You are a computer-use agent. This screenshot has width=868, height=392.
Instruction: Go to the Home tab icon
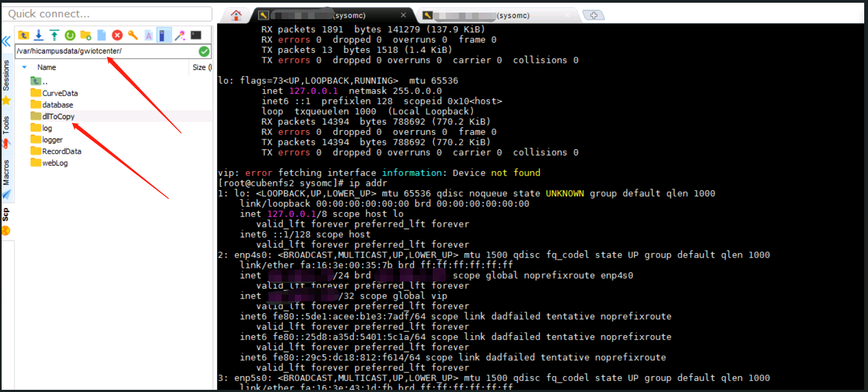236,15
